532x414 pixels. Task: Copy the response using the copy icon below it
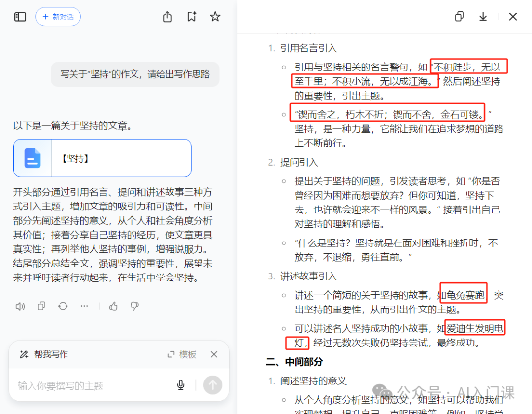41,306
